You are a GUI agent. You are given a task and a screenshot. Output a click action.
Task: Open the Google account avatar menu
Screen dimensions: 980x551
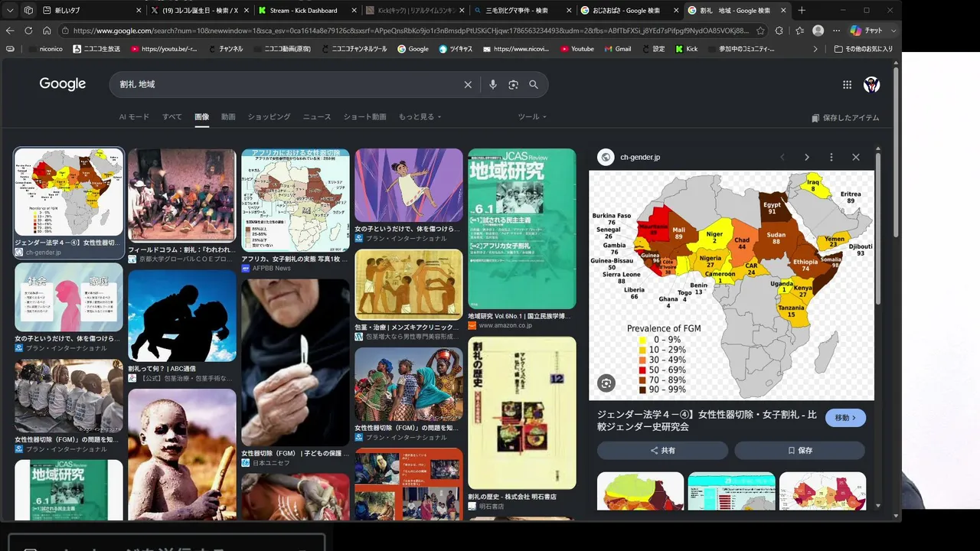871,85
